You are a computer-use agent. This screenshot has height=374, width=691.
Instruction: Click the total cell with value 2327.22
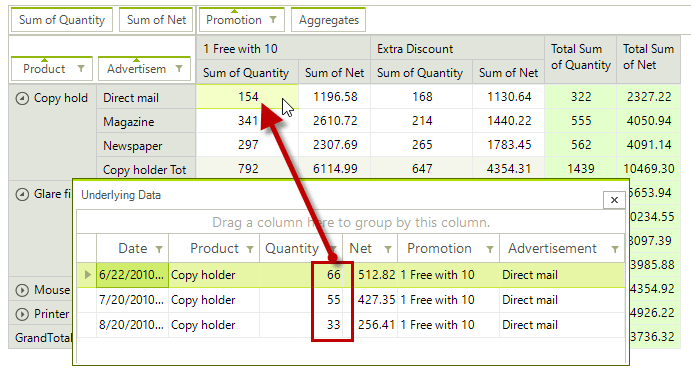(649, 97)
